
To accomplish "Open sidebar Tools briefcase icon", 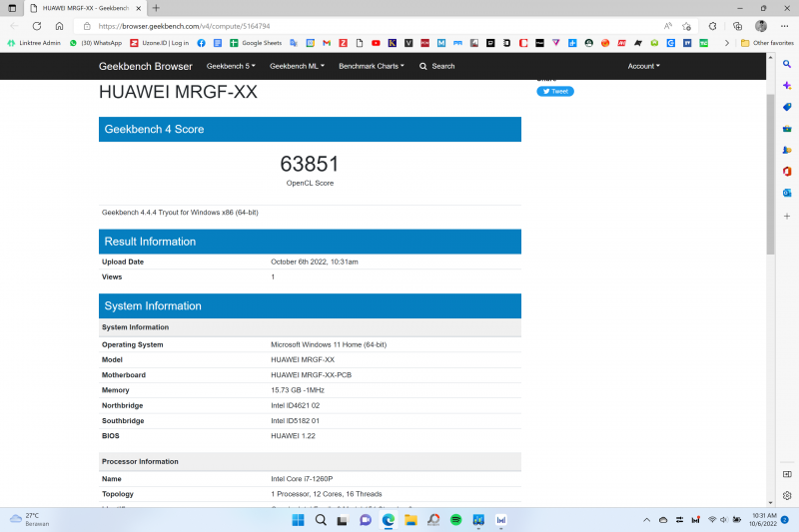I will 787,129.
